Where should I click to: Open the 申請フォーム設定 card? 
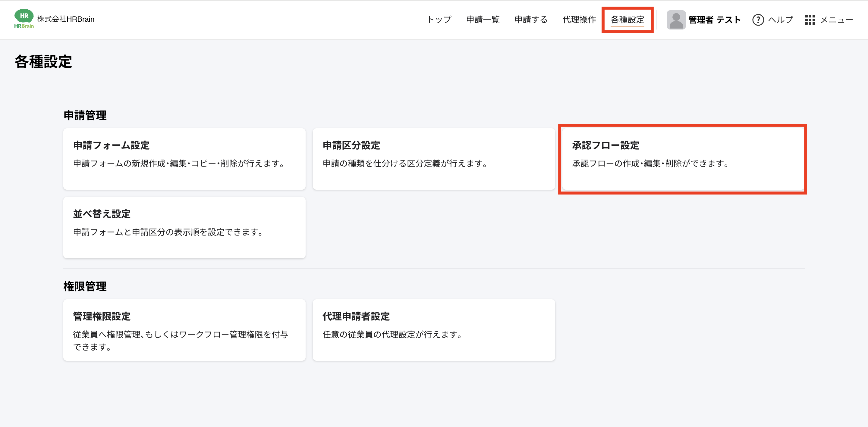184,159
